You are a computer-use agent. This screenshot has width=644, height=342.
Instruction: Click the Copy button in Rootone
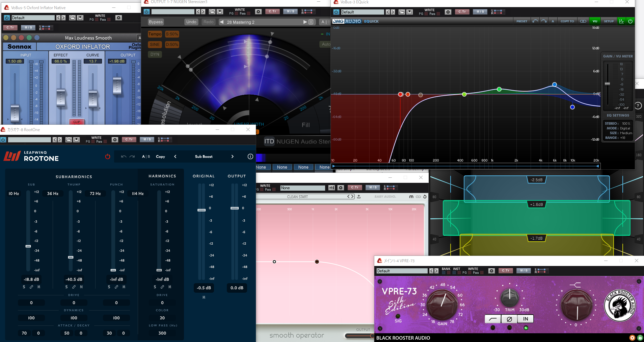coord(160,156)
